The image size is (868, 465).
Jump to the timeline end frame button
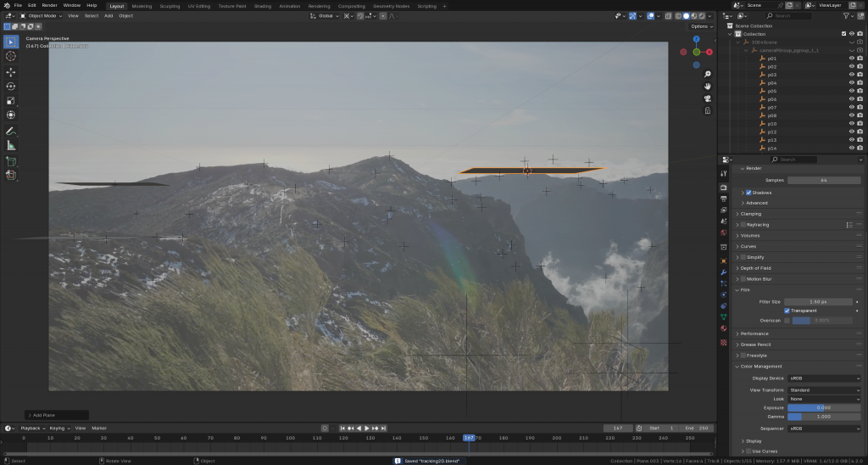tap(383, 429)
